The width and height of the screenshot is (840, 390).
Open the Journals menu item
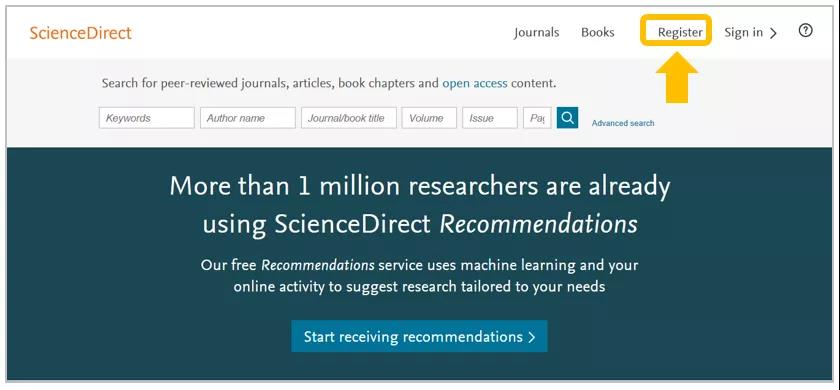(x=536, y=33)
